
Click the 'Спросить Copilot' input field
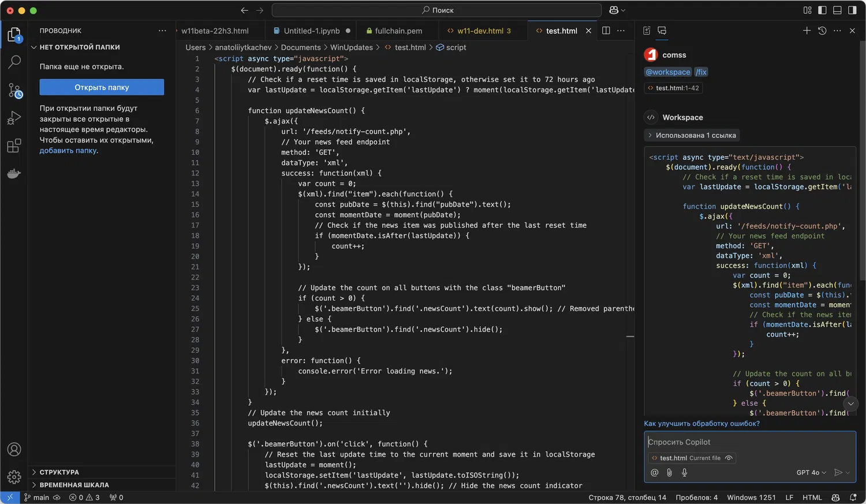pos(749,442)
